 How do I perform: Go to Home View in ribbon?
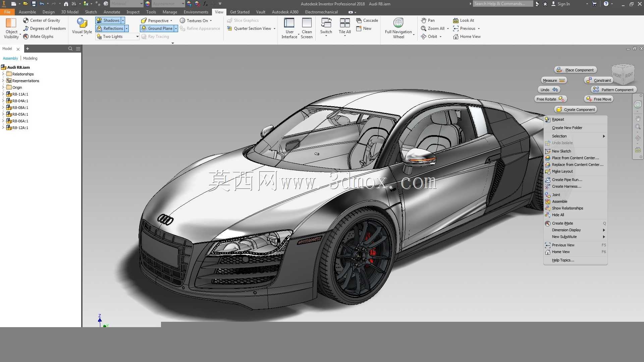tap(467, 37)
